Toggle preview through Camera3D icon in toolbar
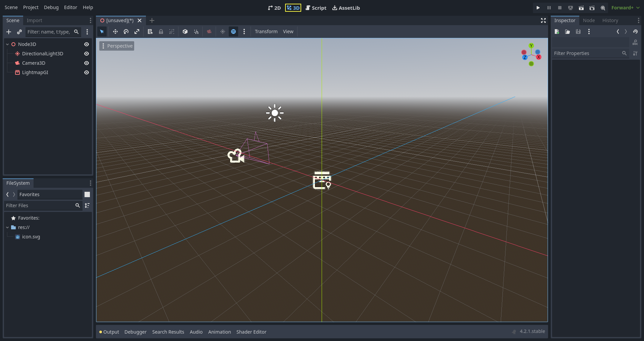644x341 pixels. pos(209,32)
